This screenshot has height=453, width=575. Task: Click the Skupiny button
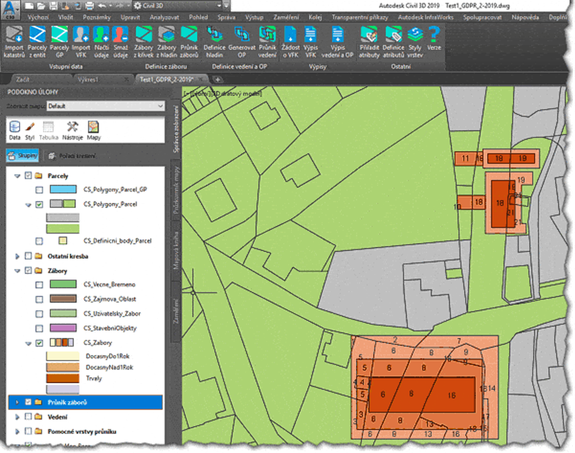[23, 156]
